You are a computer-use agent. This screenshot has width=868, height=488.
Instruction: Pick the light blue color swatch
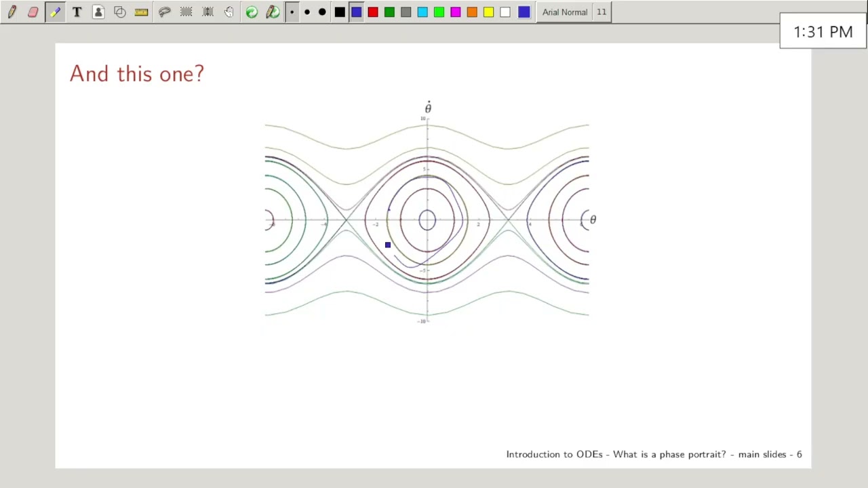pos(422,12)
